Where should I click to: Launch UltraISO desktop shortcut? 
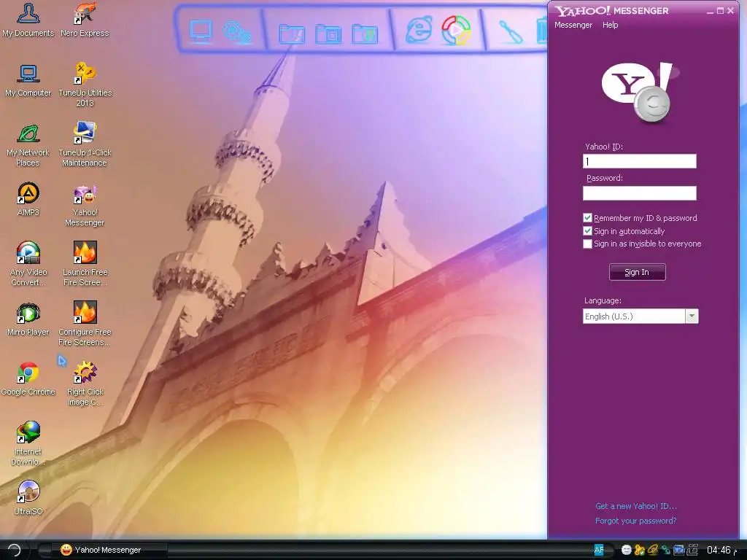coord(28,499)
